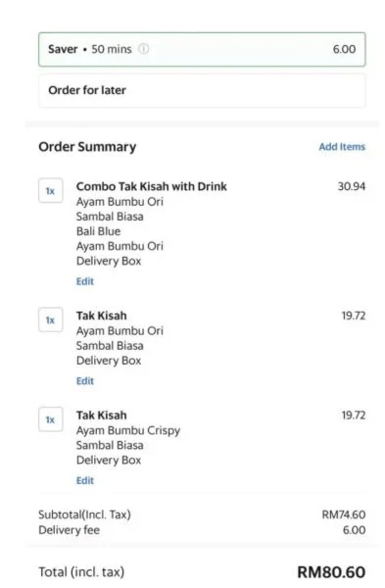The width and height of the screenshot is (385, 588).
Task: Edit the Tak Kisah Ayam Bumbu Ori item
Action: 85,381
